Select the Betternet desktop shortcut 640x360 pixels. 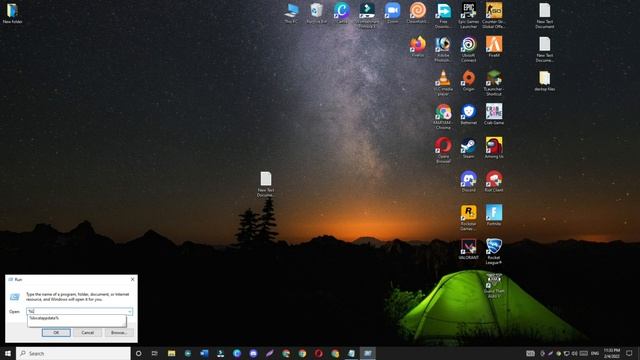[x=469, y=114]
